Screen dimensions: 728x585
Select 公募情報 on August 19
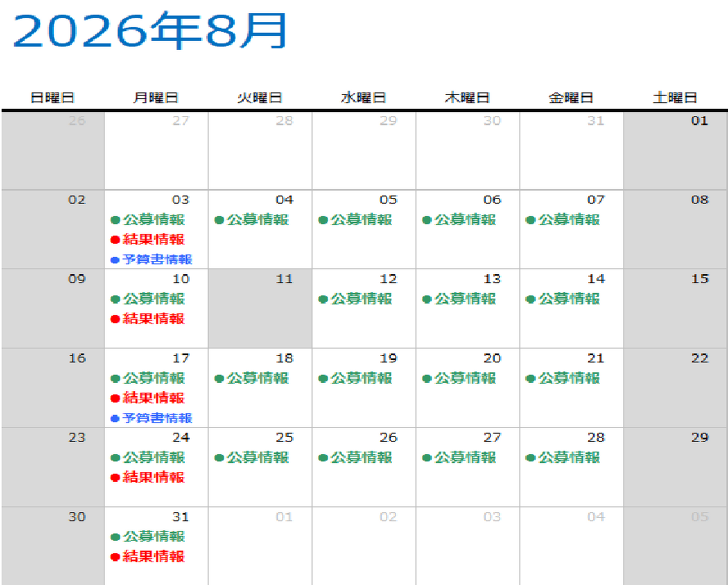tap(362, 379)
